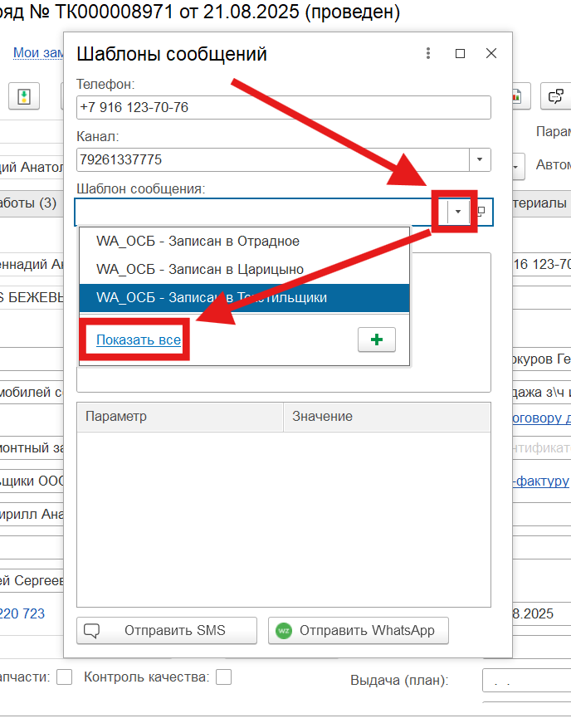Screen dimensions: 571x728
Task: Open the dialog's three-dot more options menu
Action: [428, 53]
